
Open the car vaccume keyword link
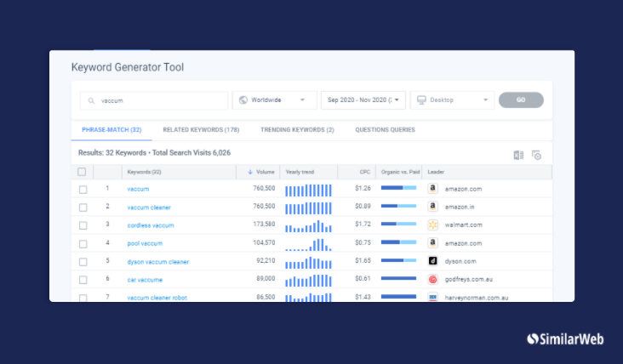pyautogui.click(x=145, y=280)
